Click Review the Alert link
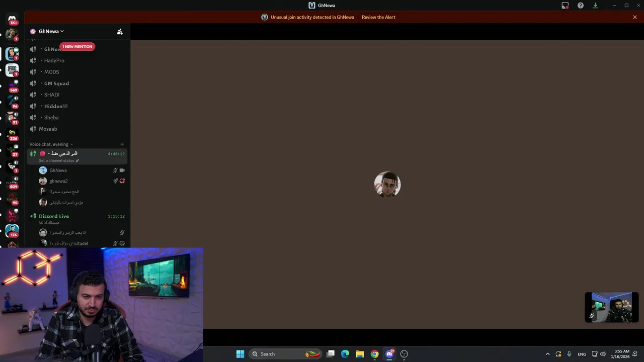This screenshot has height=362, width=644. tap(378, 17)
